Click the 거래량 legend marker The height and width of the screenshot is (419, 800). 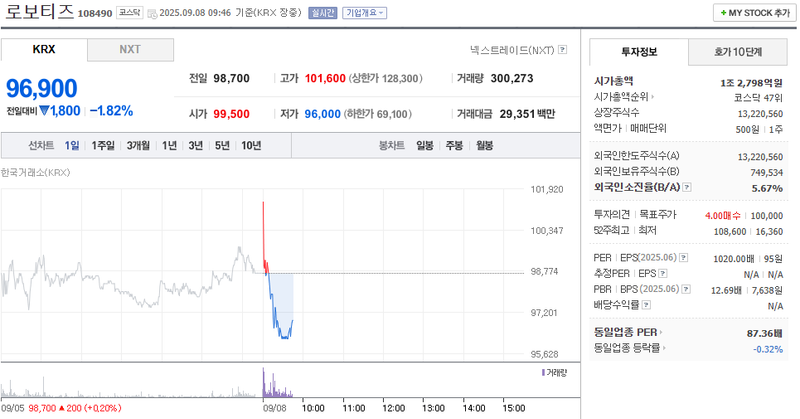pos(543,373)
